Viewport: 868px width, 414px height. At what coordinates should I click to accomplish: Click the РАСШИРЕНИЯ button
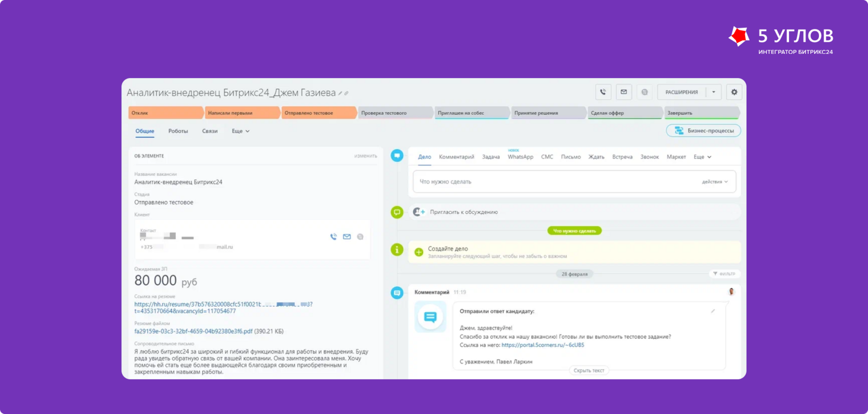[681, 92]
